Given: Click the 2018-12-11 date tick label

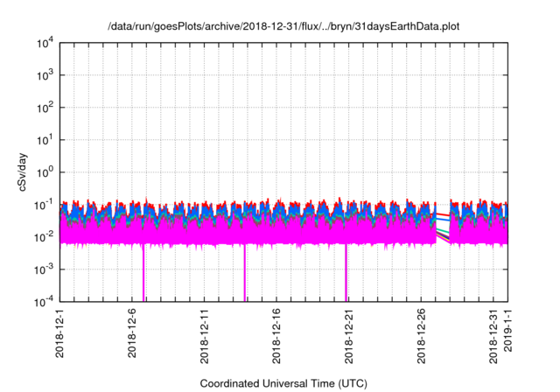Looking at the screenshot, I should 204,336.
